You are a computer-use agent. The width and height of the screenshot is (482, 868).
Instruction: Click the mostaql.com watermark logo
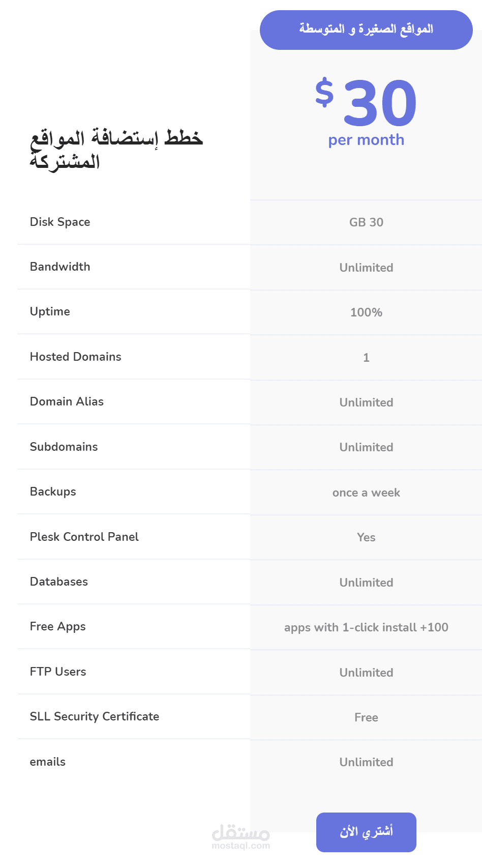(x=241, y=837)
